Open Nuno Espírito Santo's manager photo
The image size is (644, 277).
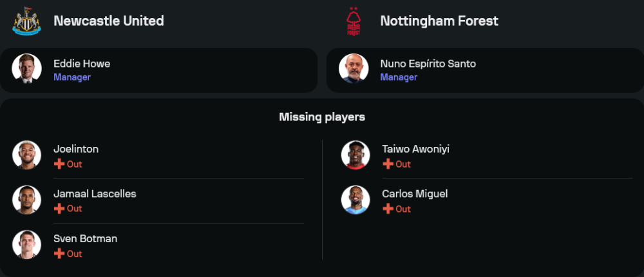[354, 69]
